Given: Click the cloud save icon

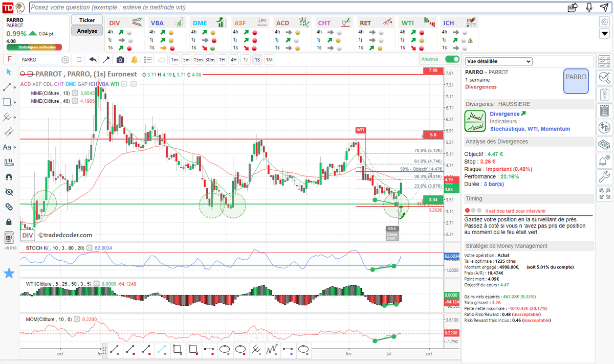Looking at the screenshot, I should click(x=162, y=59).
